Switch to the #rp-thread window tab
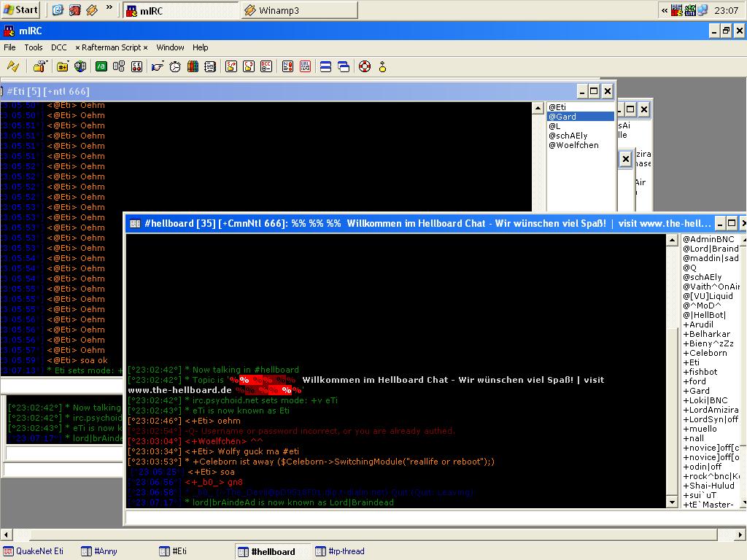The width and height of the screenshot is (747, 560). point(340,551)
